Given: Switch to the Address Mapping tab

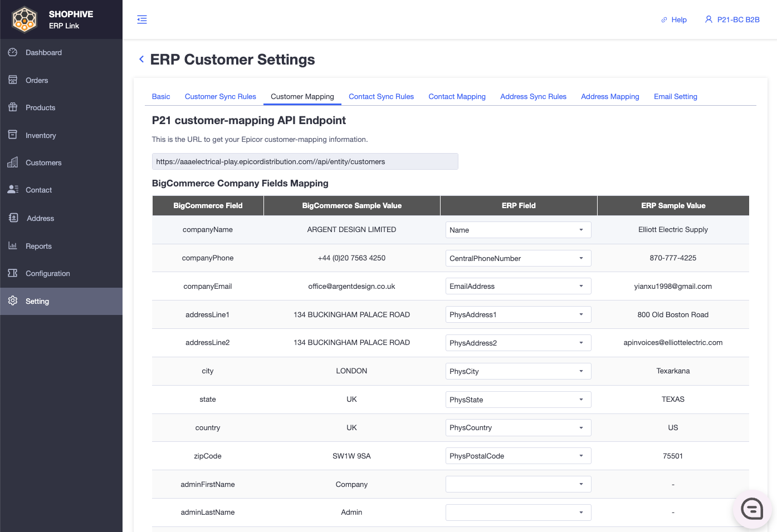Looking at the screenshot, I should coord(610,96).
